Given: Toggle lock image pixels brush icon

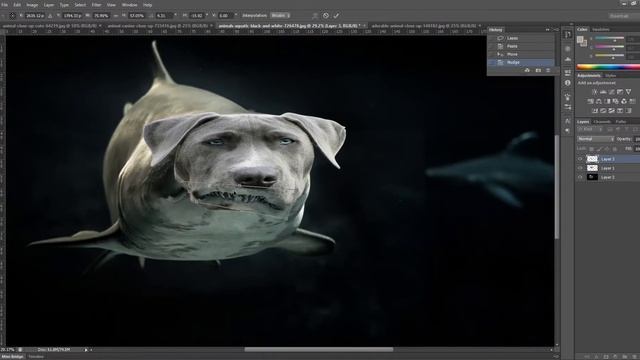Looking at the screenshot, I should click(599, 149).
